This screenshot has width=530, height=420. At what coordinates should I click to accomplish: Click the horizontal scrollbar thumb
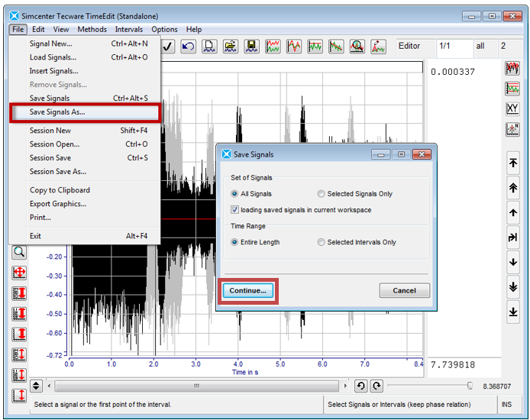coord(196,386)
